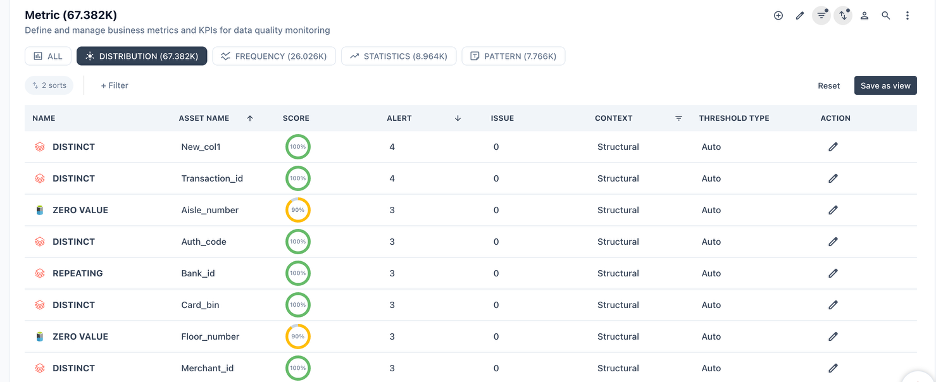Edit the Card_bin row with pencil icon

point(833,305)
